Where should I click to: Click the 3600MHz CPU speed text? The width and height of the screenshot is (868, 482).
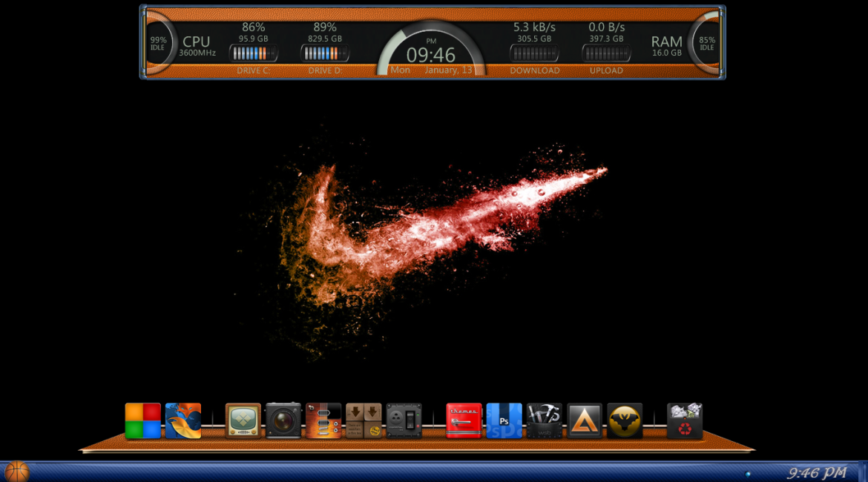197,53
